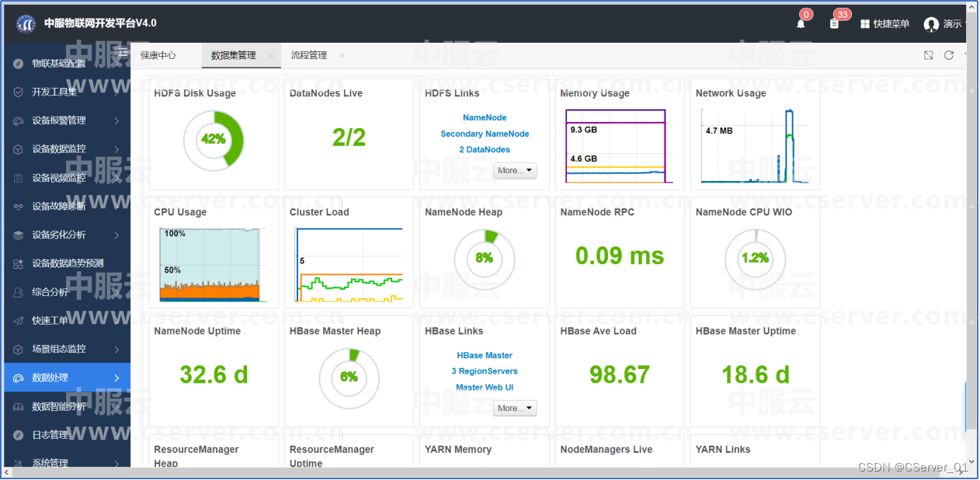Viewport: 980px width, 480px height.
Task: Click the 开发工具集 shield icon
Action: coord(18,92)
